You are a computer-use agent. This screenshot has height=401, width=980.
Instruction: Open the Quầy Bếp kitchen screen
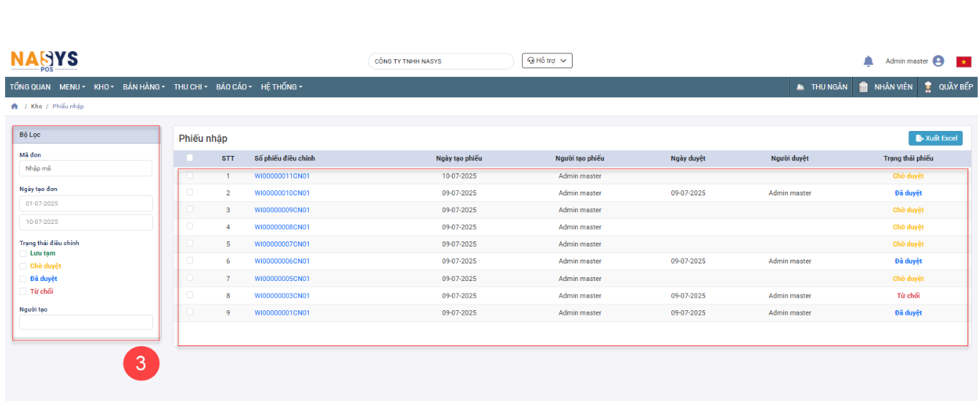949,87
